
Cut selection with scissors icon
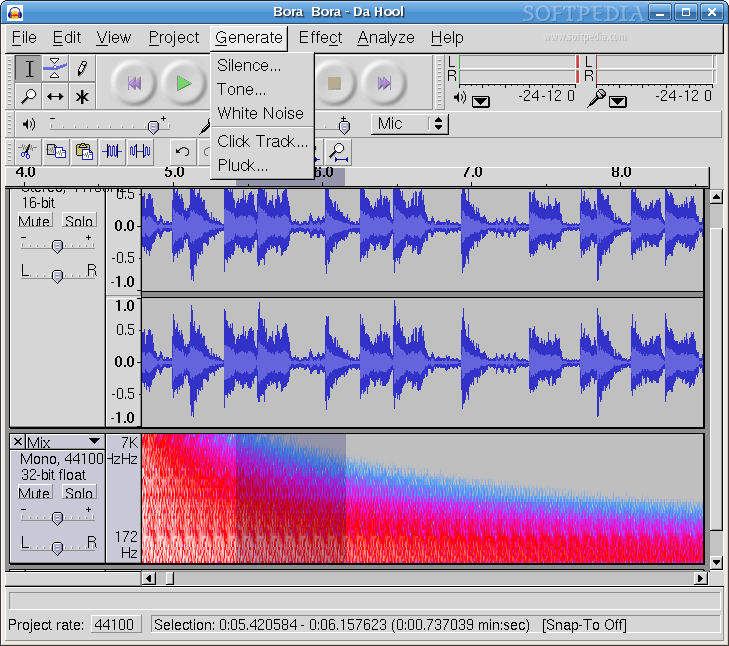pyautogui.click(x=28, y=152)
